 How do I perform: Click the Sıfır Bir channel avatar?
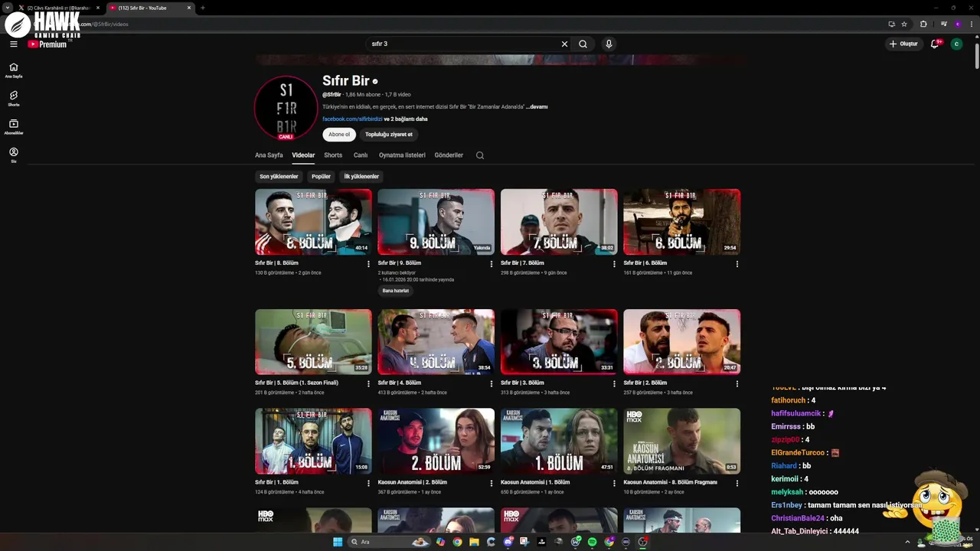[x=286, y=107]
